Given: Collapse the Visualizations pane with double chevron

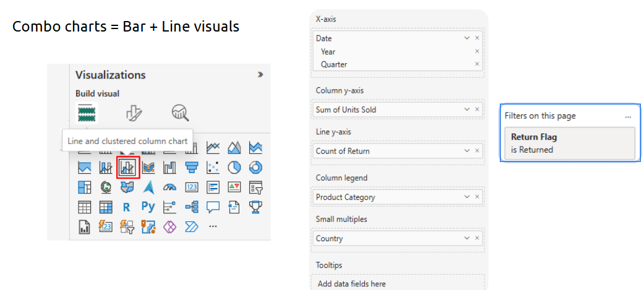Looking at the screenshot, I should tap(260, 74).
